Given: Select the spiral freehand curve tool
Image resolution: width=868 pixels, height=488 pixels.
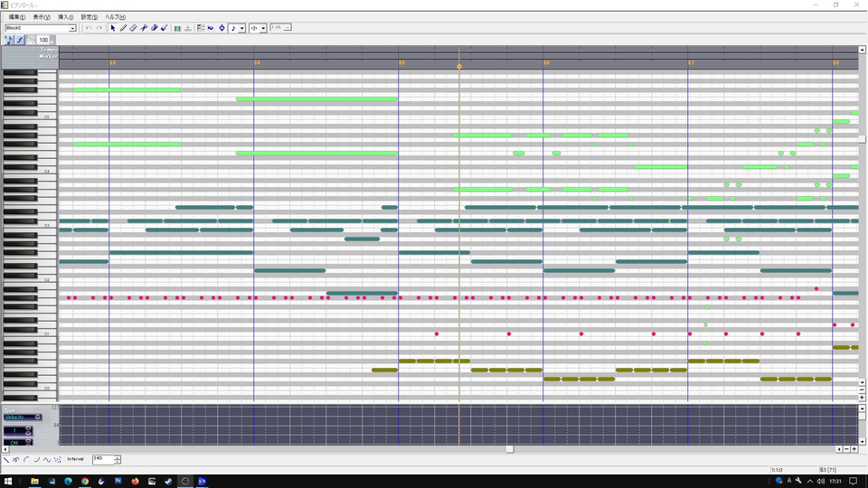Looking at the screenshot, I should tap(16, 460).
